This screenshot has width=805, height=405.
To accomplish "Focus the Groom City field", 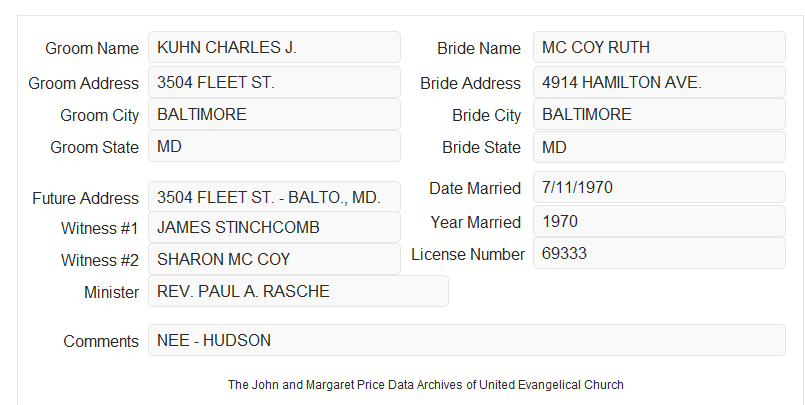I will [274, 114].
